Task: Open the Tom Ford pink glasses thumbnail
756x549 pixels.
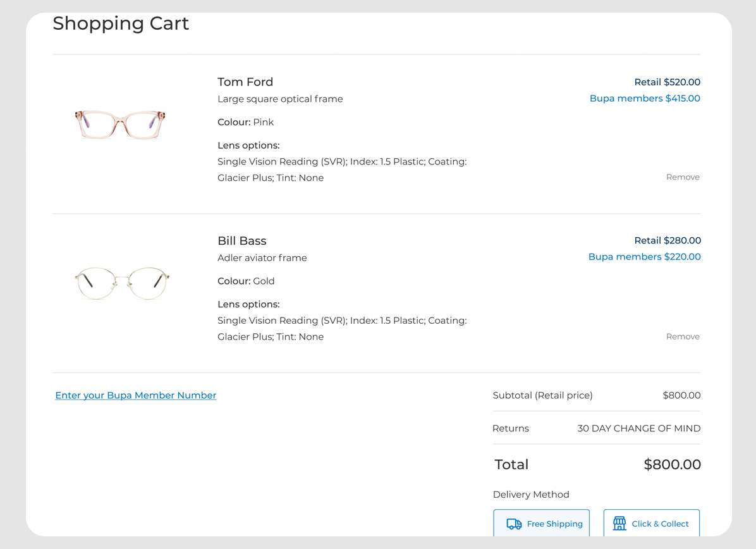Action: 121,125
